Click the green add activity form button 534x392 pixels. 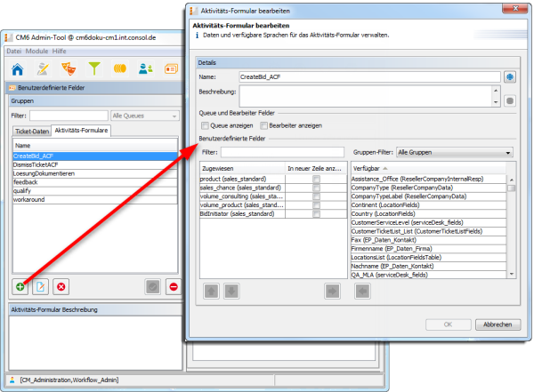click(19, 286)
